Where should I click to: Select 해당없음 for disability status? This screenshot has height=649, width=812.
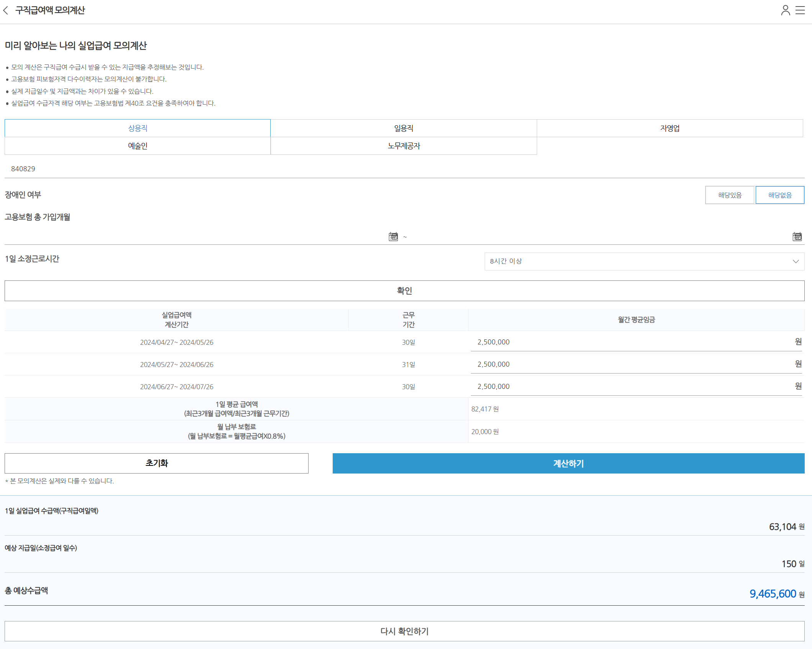pyautogui.click(x=780, y=195)
